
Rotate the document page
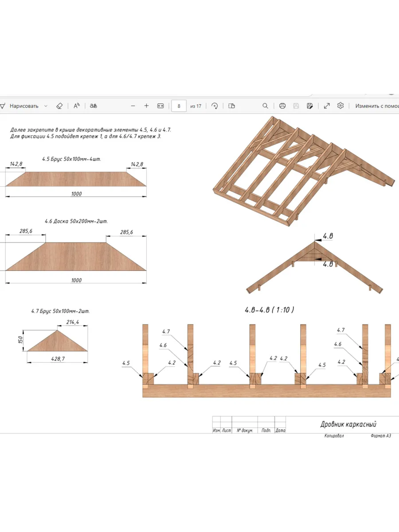[x=215, y=106]
